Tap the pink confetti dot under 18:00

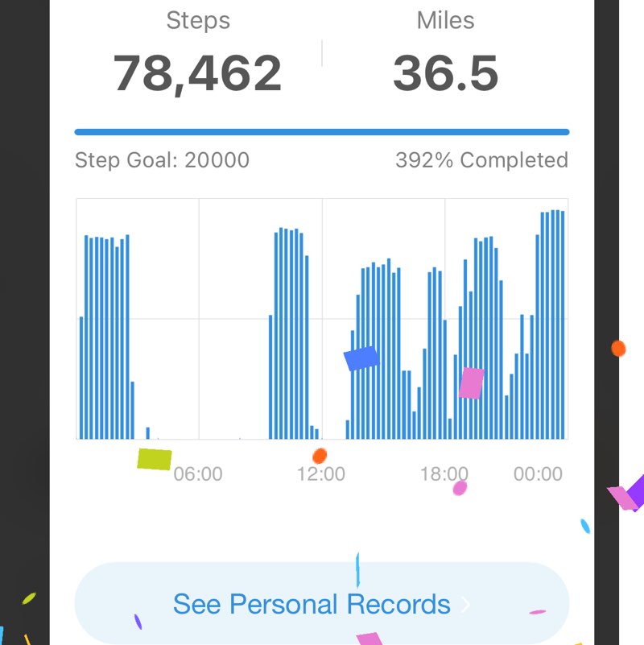click(460, 488)
